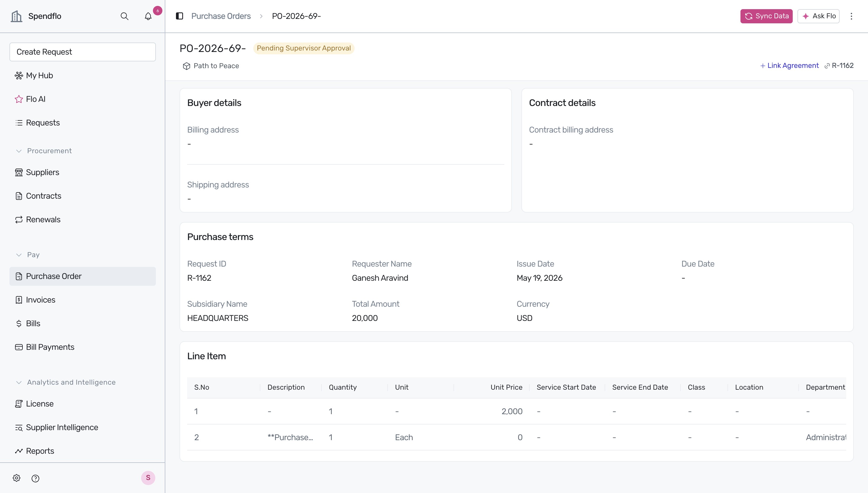The height and width of the screenshot is (493, 868).
Task: Click Sync Data button
Action: point(766,16)
